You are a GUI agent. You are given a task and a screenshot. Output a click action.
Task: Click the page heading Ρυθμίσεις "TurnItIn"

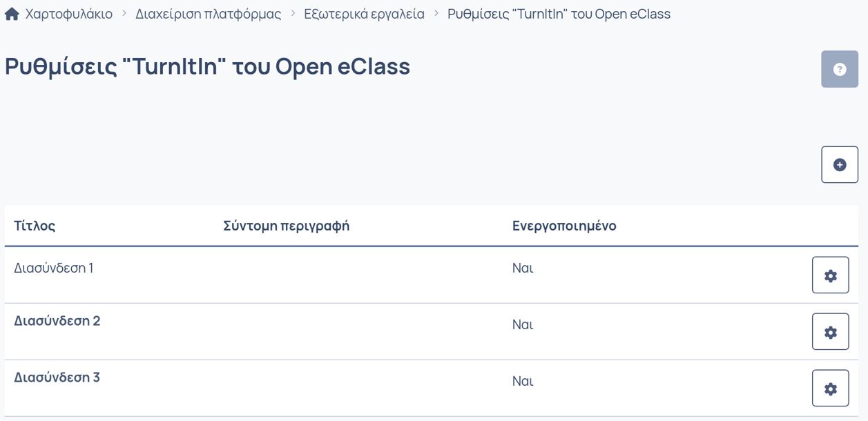coord(207,66)
